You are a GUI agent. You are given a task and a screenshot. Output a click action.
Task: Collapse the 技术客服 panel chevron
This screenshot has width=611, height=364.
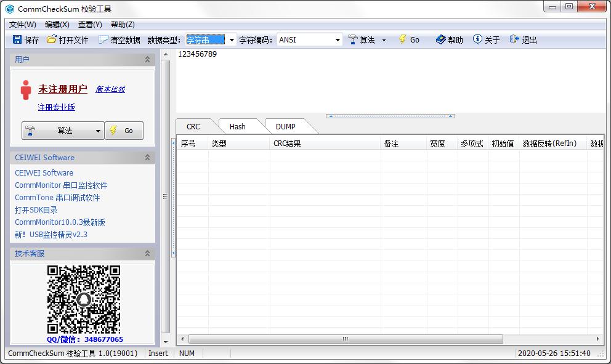[148, 253]
